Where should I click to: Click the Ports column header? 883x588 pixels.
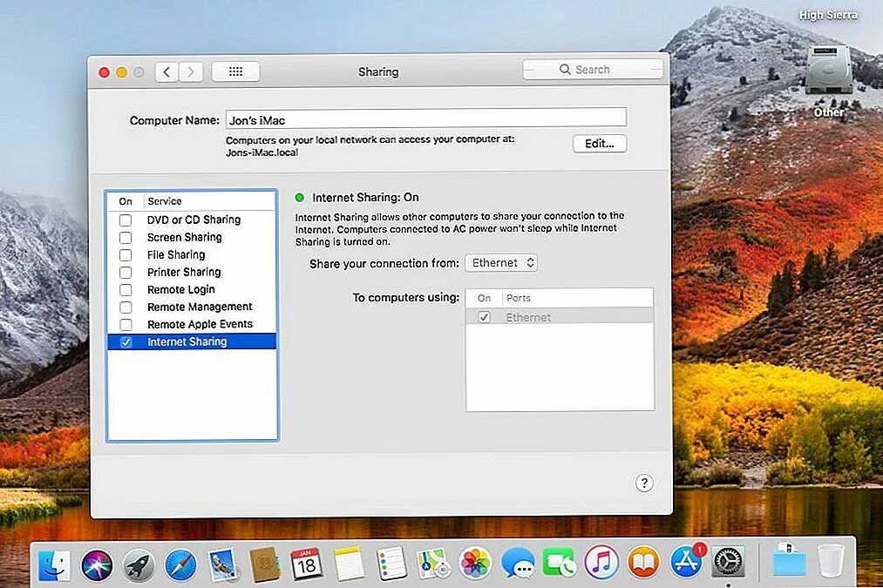[x=518, y=298]
